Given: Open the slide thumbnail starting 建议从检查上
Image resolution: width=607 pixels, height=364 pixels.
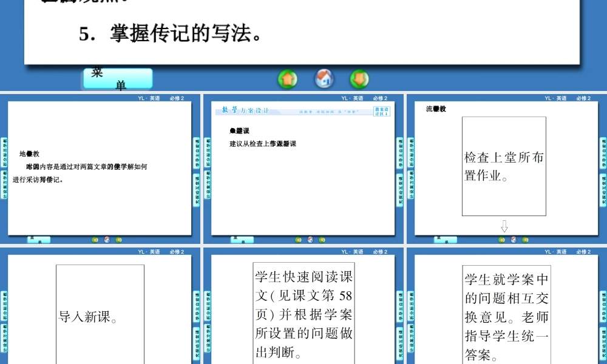Looking at the screenshot, I should pos(303,168).
